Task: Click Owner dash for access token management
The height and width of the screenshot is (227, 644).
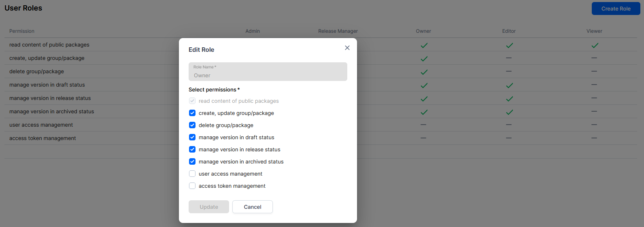Action: point(423,138)
